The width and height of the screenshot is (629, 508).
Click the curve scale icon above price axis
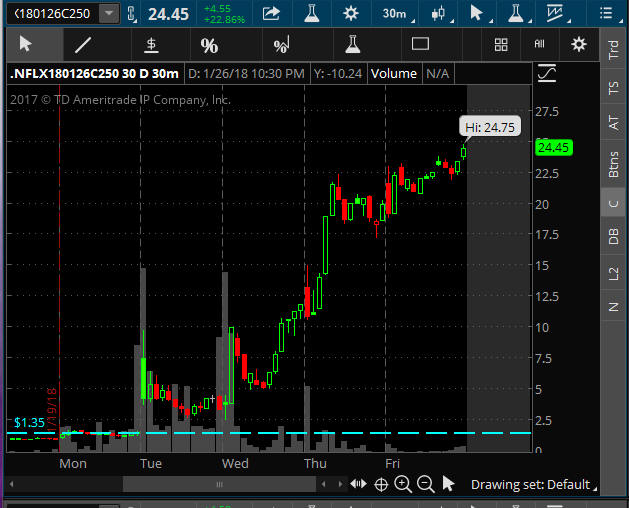[547, 73]
